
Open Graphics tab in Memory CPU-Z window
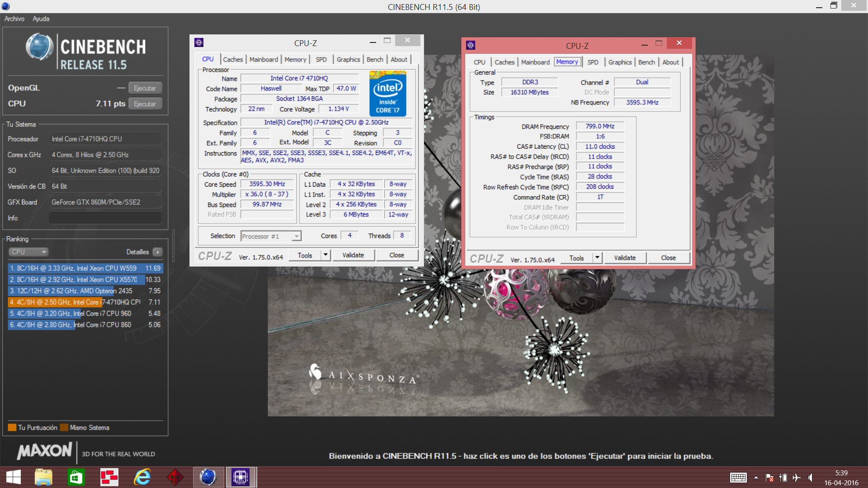click(x=620, y=62)
